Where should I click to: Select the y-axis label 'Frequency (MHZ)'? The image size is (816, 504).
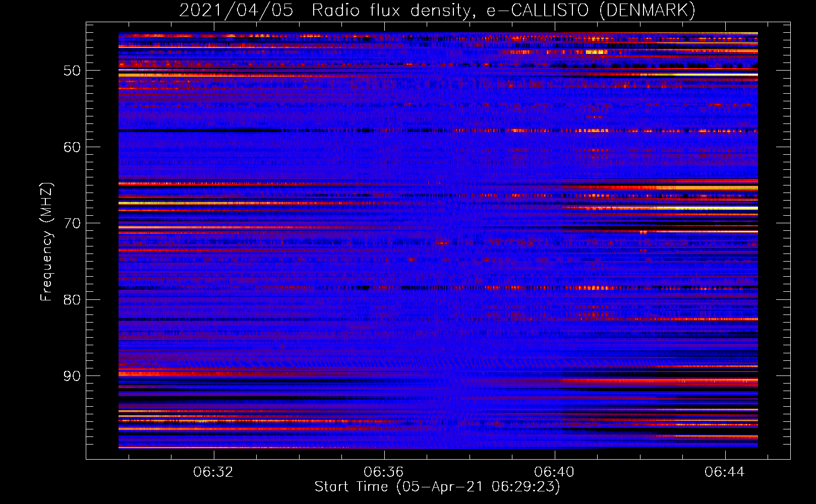pyautogui.click(x=46, y=242)
